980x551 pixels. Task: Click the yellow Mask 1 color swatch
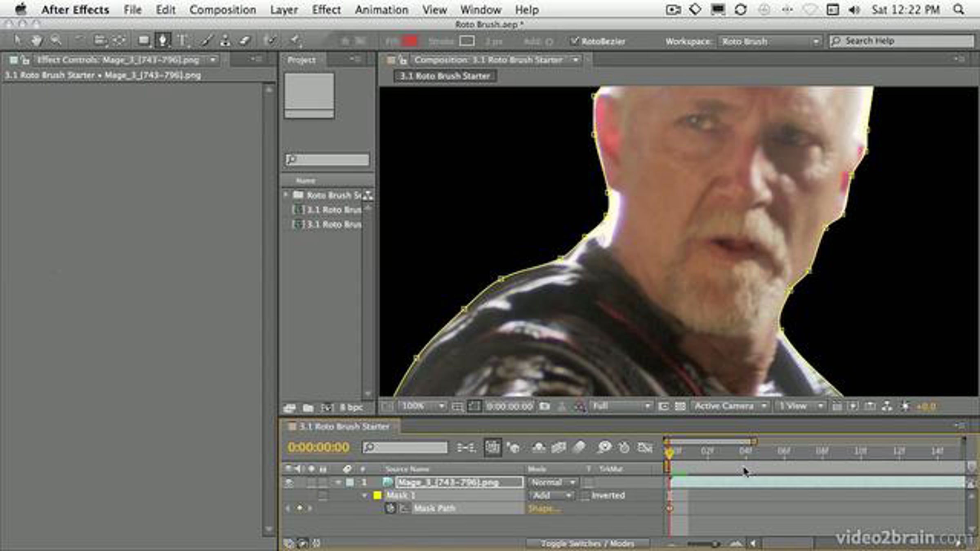[x=377, y=495]
